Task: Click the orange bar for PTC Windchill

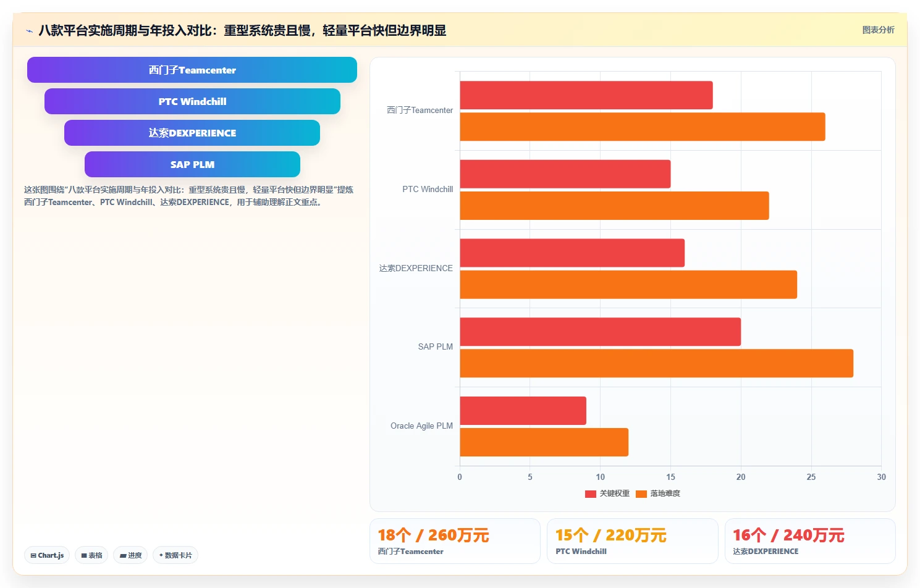Action: pos(614,206)
